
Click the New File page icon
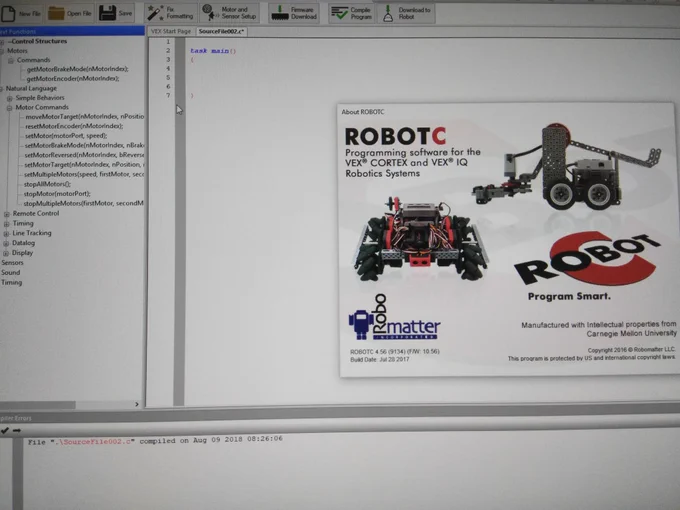(x=8, y=13)
